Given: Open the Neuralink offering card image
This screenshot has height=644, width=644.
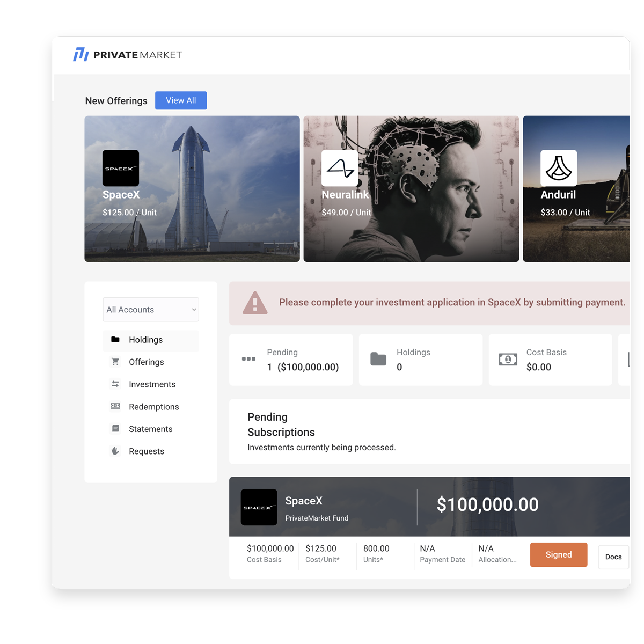Looking at the screenshot, I should (411, 189).
